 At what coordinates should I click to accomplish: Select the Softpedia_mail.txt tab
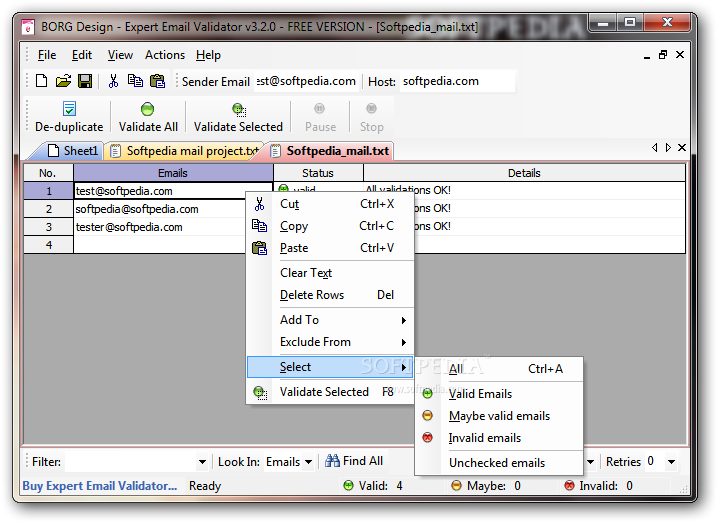[x=330, y=151]
